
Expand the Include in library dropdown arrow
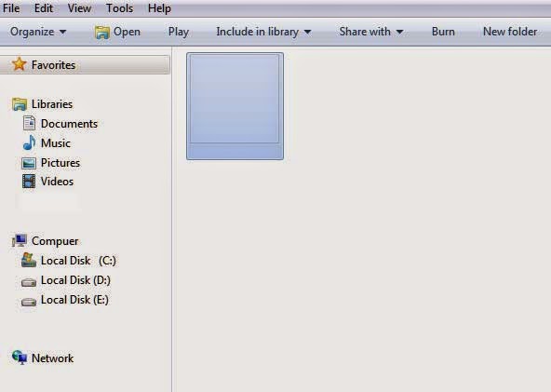click(x=307, y=32)
